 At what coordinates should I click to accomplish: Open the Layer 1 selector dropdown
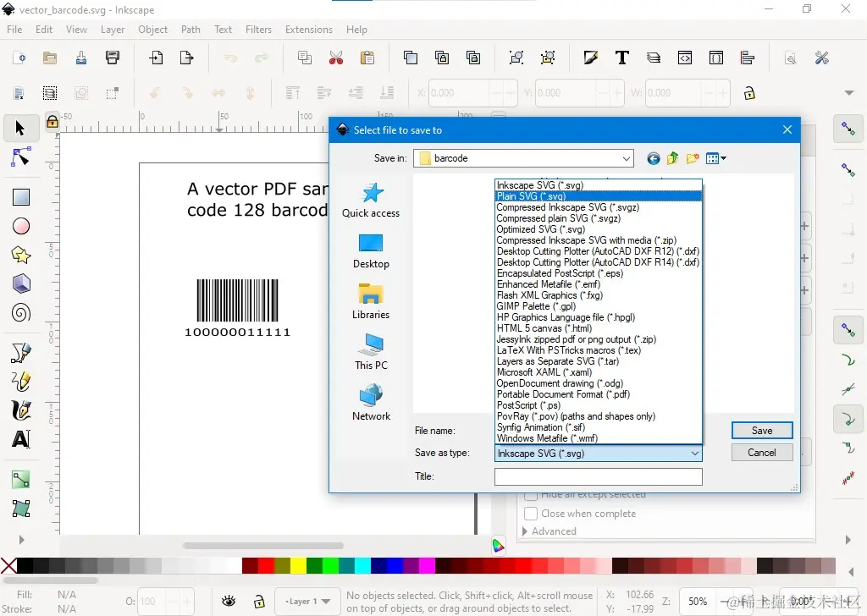[x=306, y=600]
